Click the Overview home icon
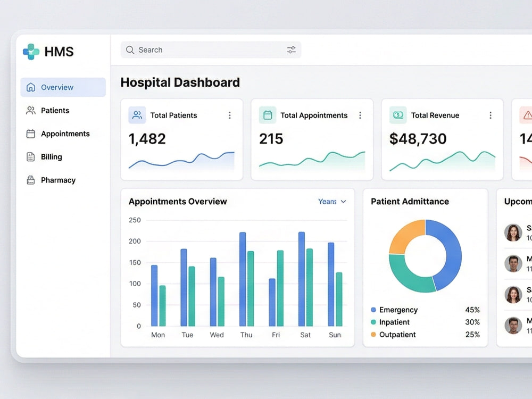Screen dimensions: 532x399 (31, 87)
